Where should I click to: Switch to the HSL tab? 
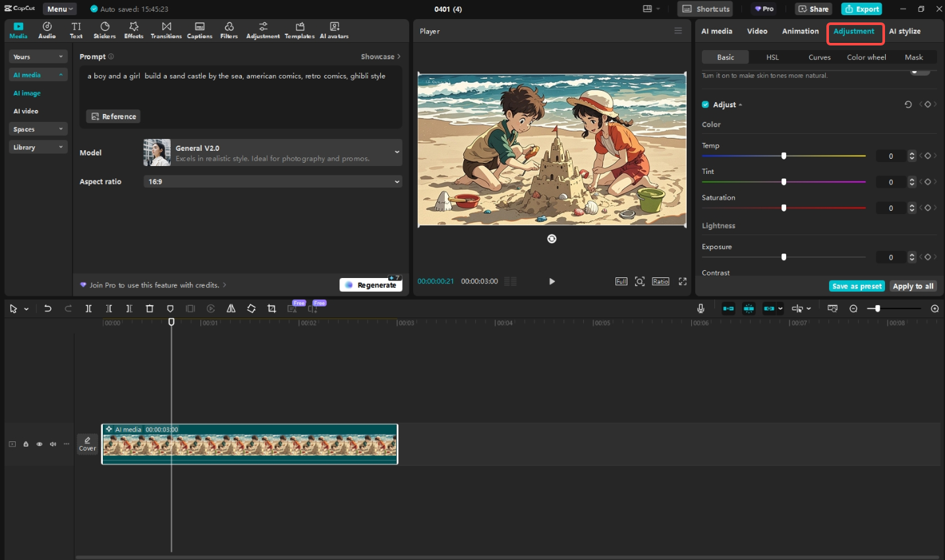coord(772,57)
